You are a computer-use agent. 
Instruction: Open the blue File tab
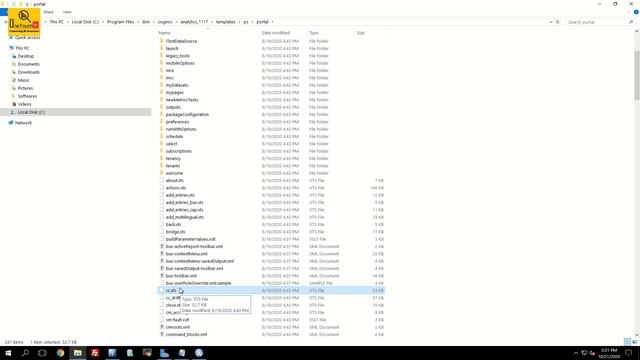4,12
